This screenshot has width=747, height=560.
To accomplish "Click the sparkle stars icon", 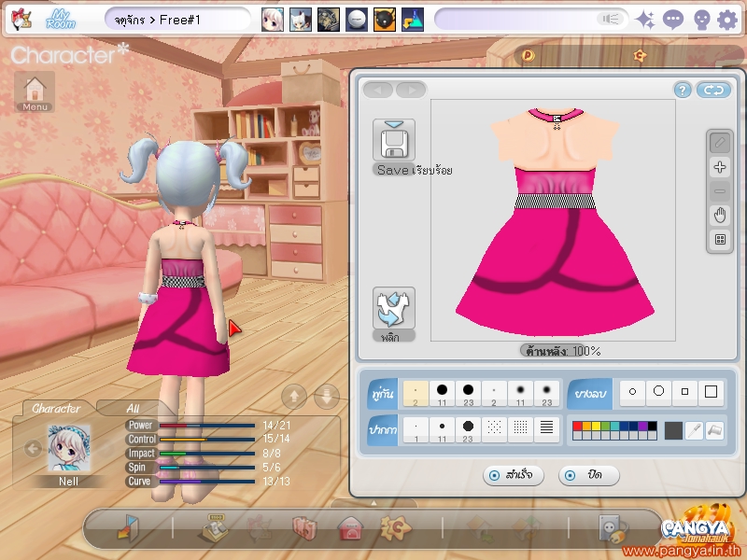I will tap(645, 20).
